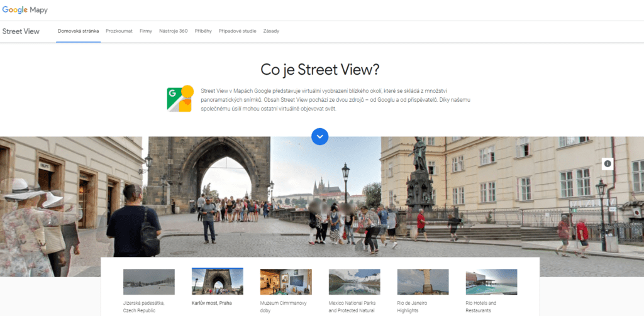Open the Zásady tab
Viewport: 644px width, 316px height.
point(271,31)
